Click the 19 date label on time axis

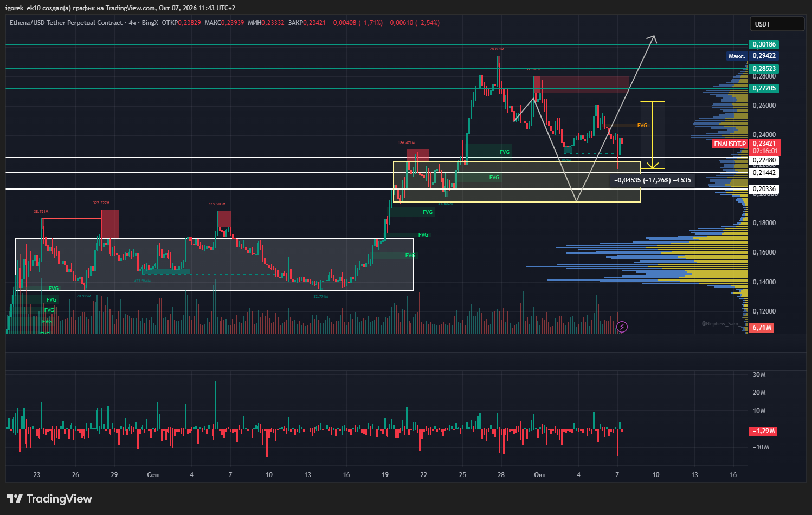[385, 475]
